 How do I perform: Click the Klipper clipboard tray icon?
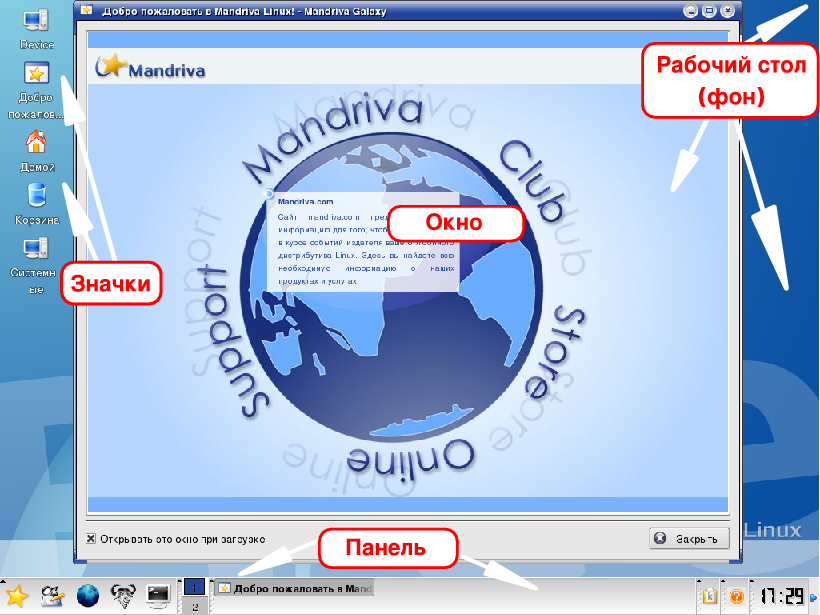tap(710, 596)
